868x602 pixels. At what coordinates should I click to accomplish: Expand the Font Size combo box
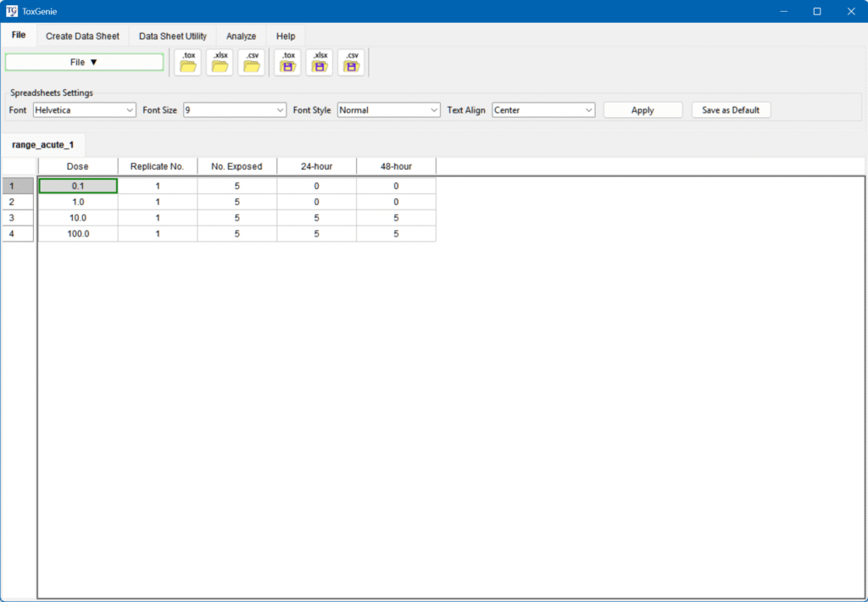[235, 110]
